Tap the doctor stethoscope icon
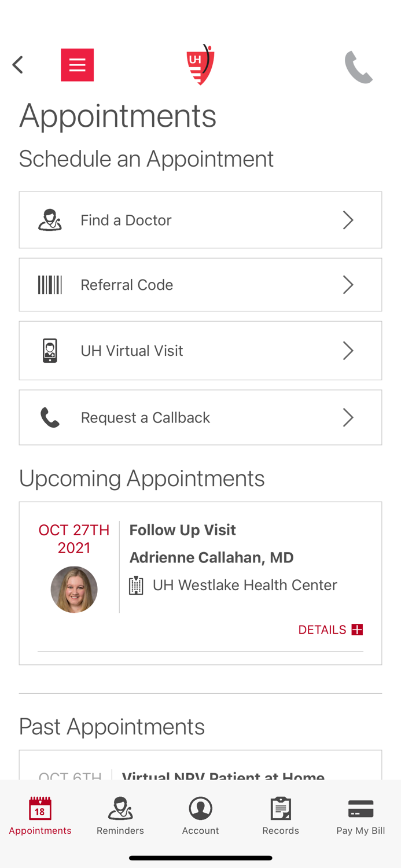The width and height of the screenshot is (401, 868). point(50,220)
